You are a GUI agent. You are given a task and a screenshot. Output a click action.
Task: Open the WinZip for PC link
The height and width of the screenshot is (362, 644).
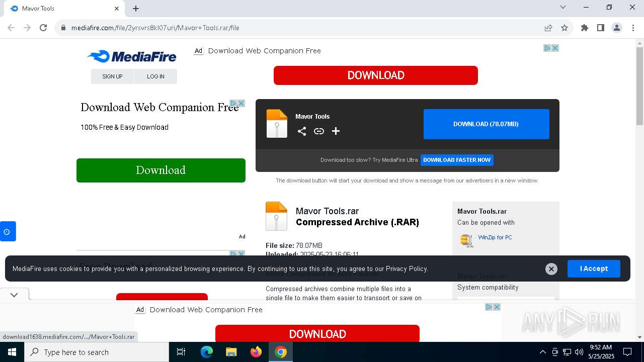tap(495, 237)
